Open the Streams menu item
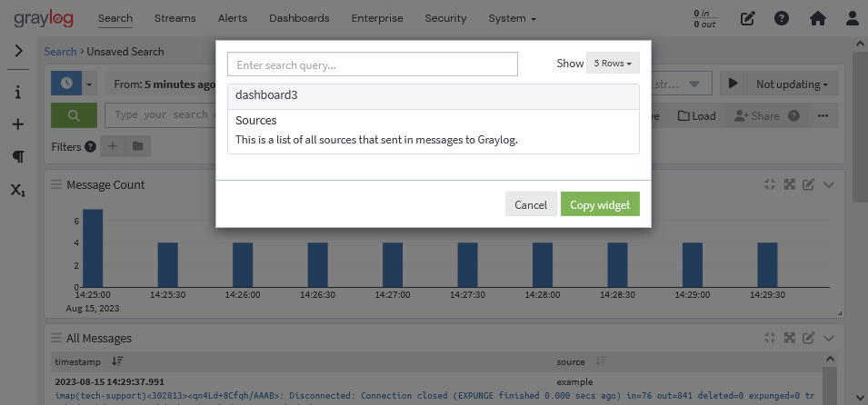The image size is (868, 405). 175,18
